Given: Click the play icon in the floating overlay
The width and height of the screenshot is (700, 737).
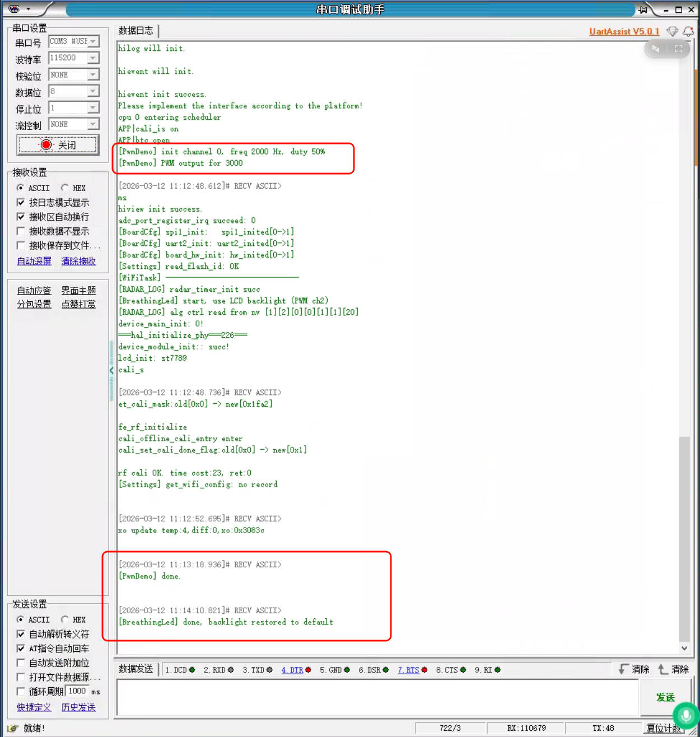Looking at the screenshot, I should point(655,49).
